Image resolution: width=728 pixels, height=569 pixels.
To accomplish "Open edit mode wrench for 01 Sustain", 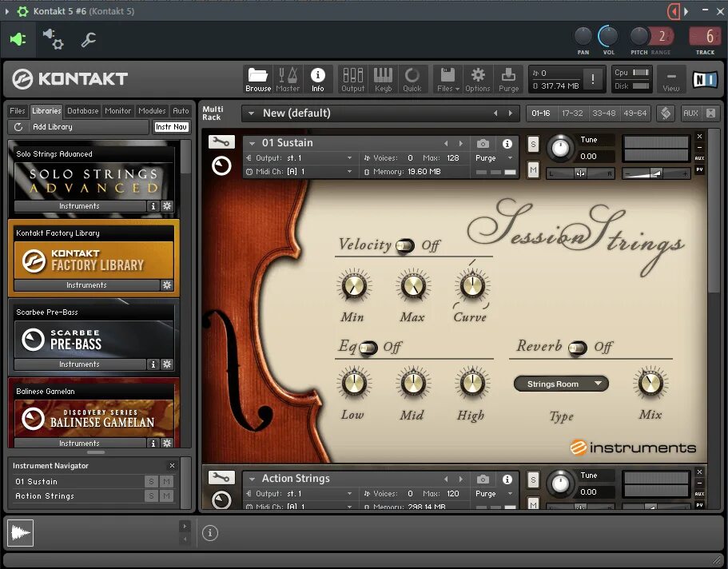I will point(221,142).
